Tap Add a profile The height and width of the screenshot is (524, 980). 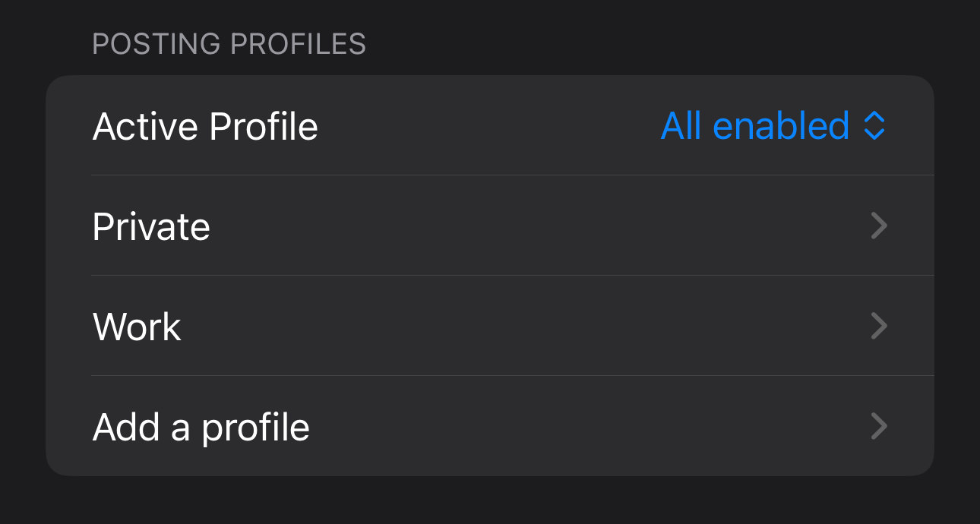click(x=489, y=427)
